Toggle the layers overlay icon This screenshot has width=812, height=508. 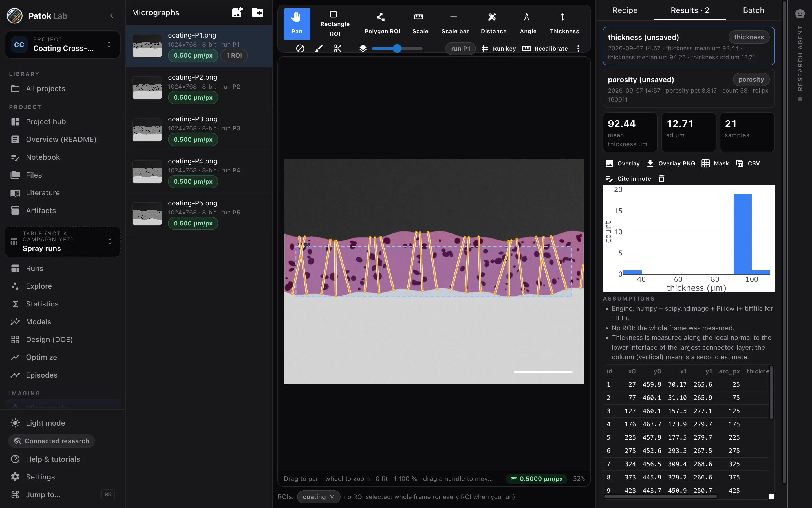pos(363,48)
